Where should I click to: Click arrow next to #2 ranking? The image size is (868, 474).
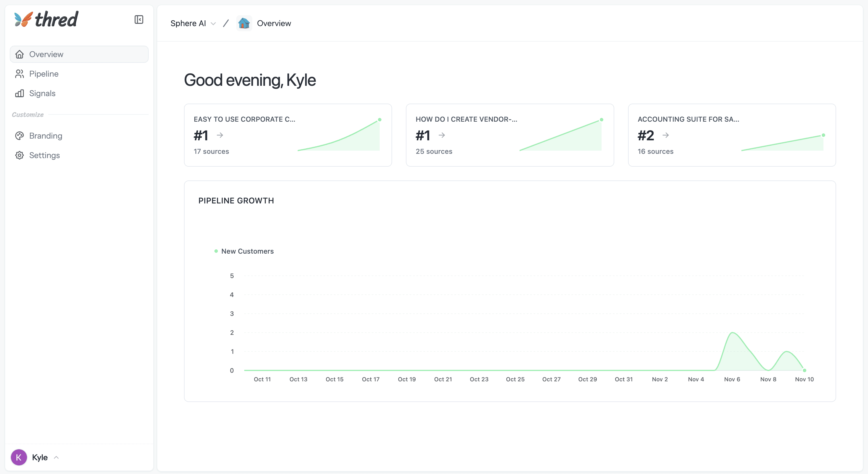(x=665, y=135)
